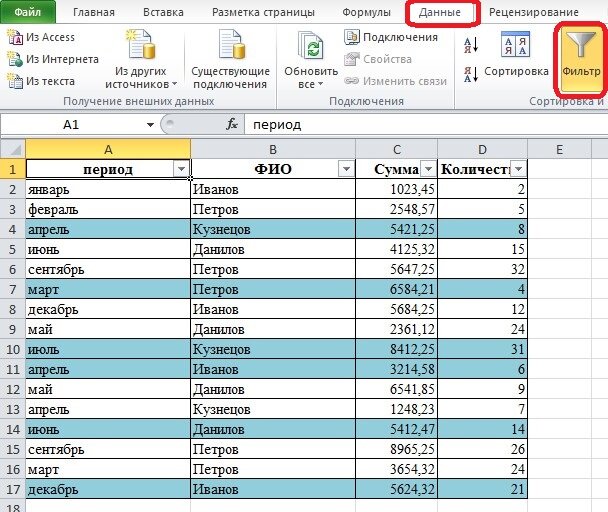This screenshot has width=608, height=512.
Task: Click cell with value 2361,12
Action: (x=396, y=329)
